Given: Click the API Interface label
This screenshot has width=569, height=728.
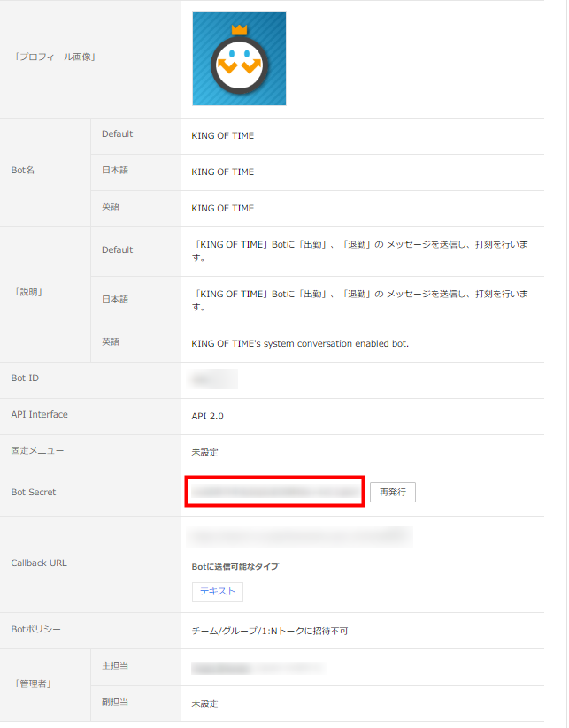Looking at the screenshot, I should (40, 414).
